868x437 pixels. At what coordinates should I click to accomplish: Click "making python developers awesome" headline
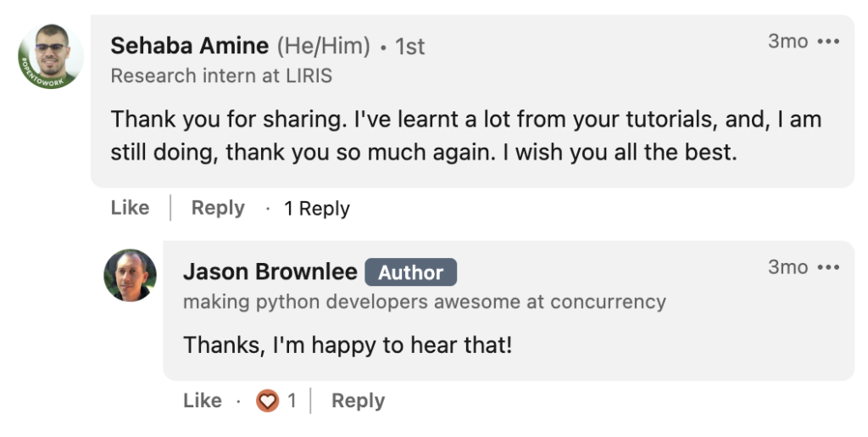point(424,301)
